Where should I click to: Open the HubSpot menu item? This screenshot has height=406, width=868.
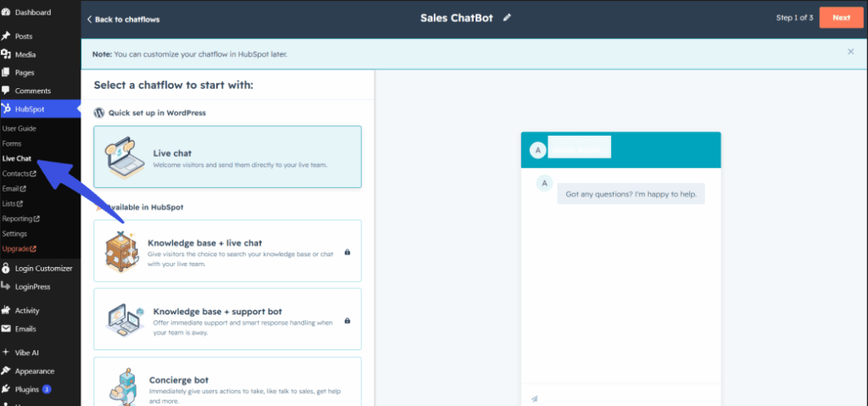pyautogui.click(x=41, y=108)
